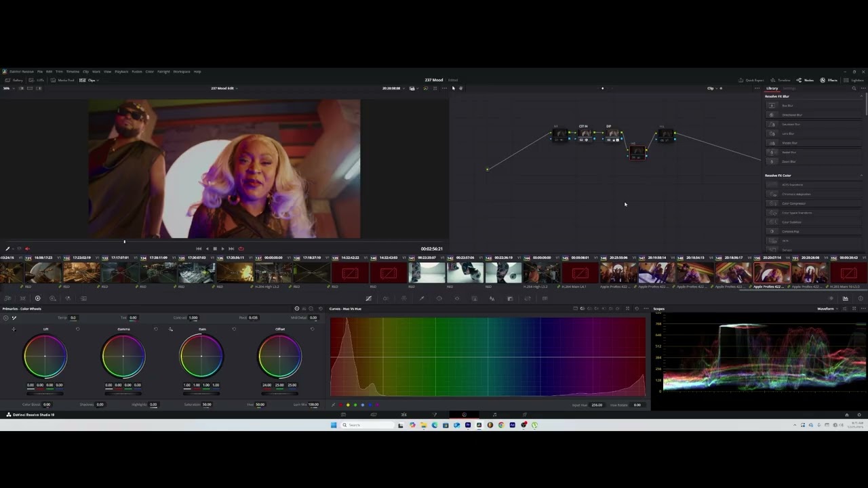
Task: Jump to first frame of clip
Action: point(198,249)
